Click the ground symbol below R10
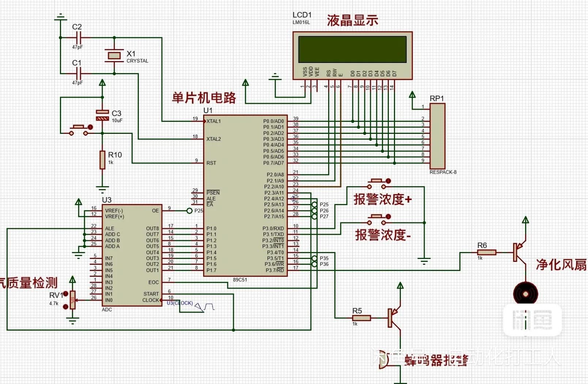The width and height of the screenshot is (588, 384). 102,189
